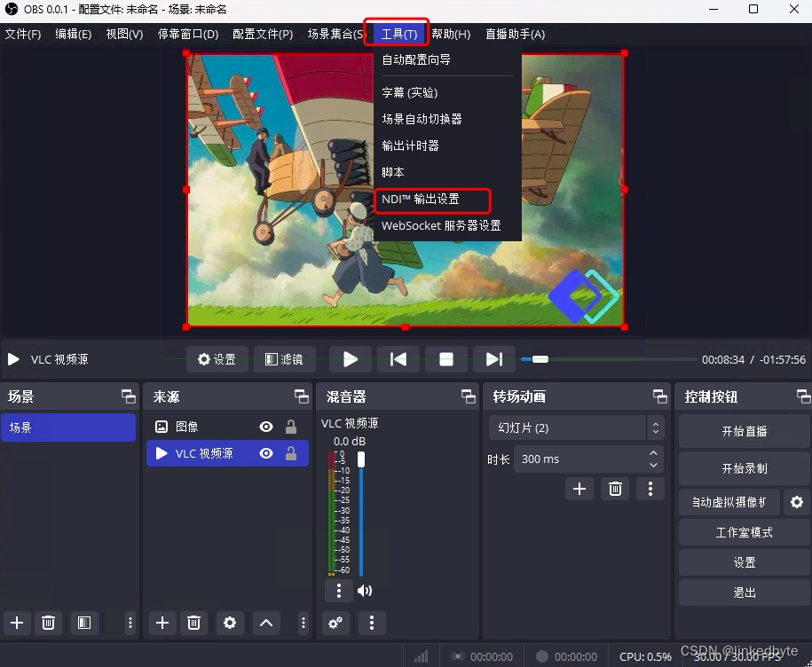Remove the selected source

[193, 623]
